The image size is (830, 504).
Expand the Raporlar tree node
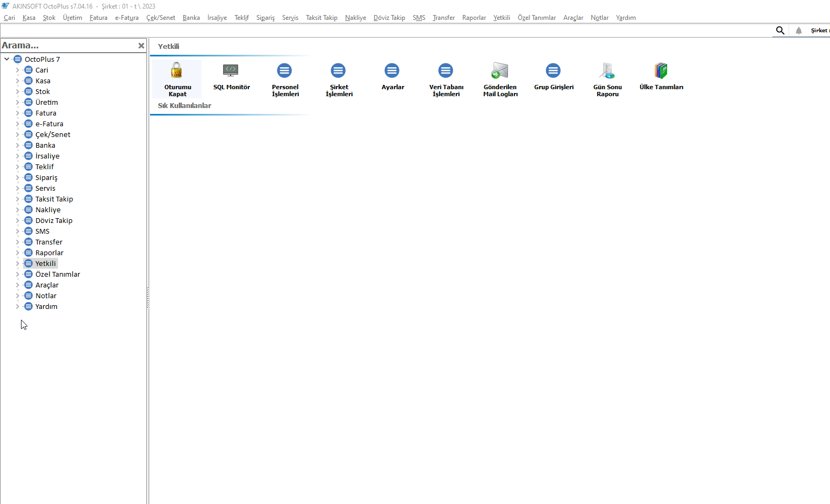click(x=17, y=253)
